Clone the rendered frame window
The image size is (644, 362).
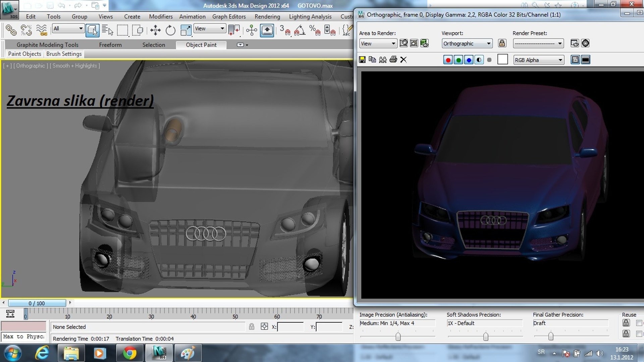click(x=383, y=60)
